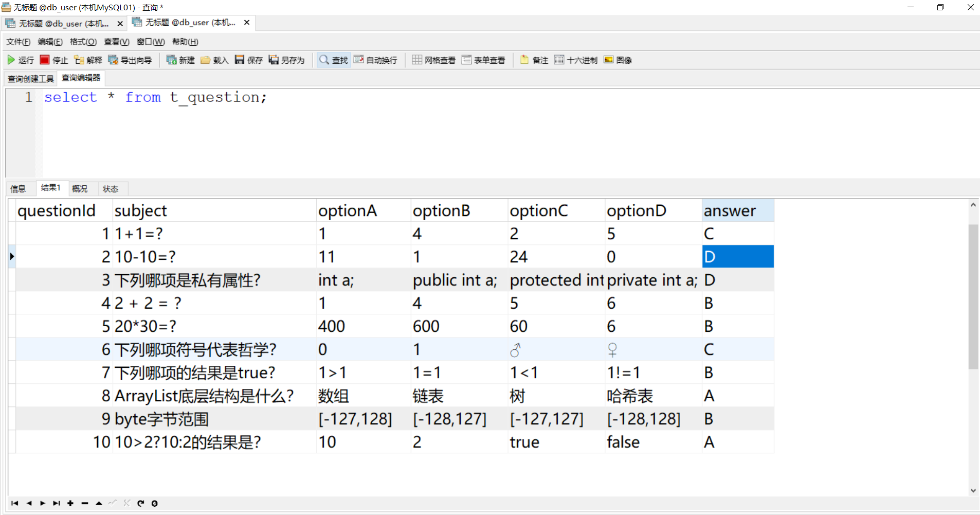980x515 pixels.
Task: Open the 格式(O) menu
Action: click(83, 42)
